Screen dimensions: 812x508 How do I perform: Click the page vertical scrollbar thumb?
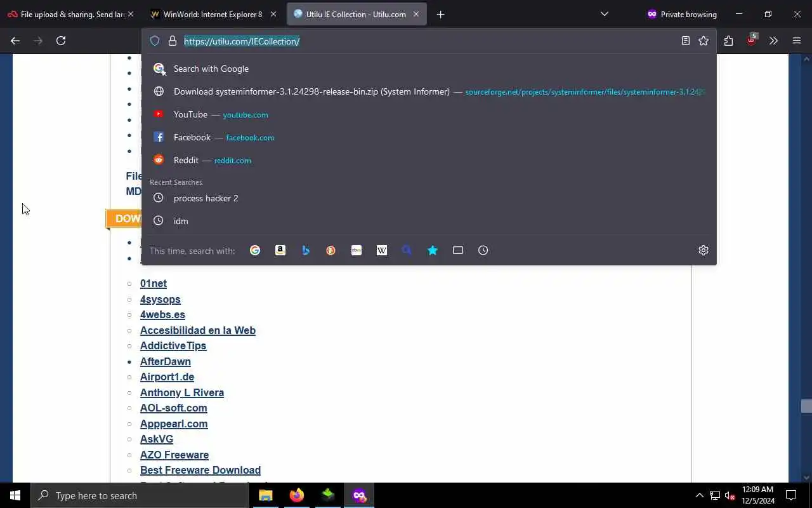[806, 406]
